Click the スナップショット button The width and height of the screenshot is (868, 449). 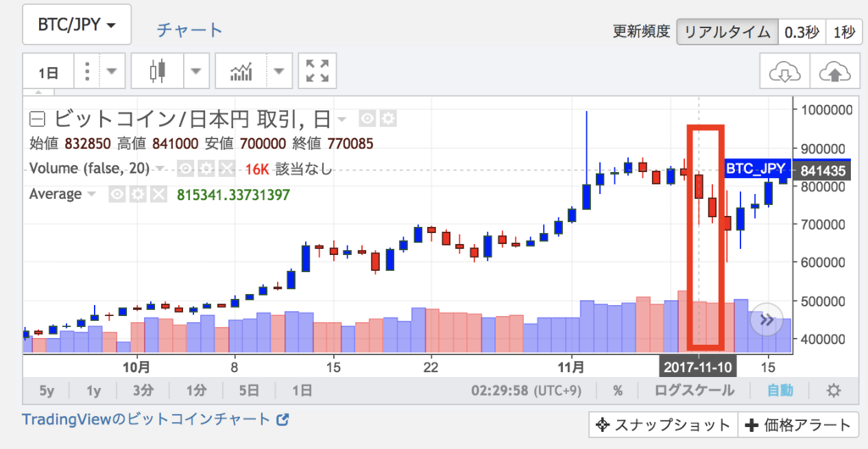[663, 424]
